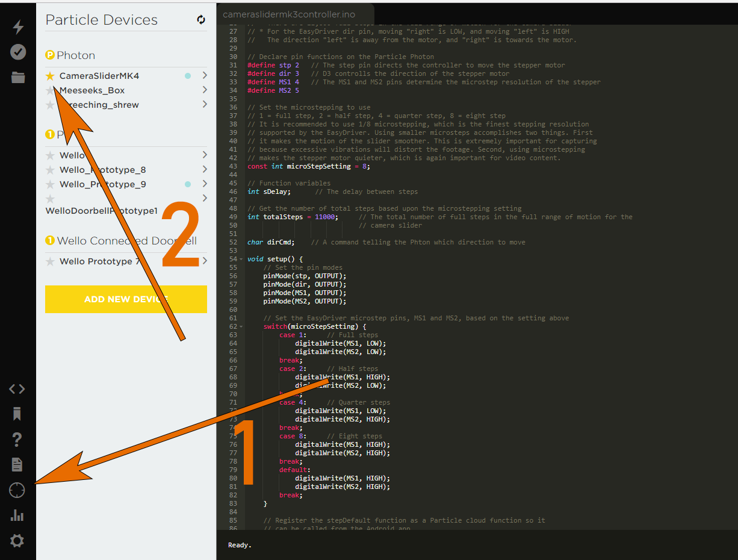Click the totalSteps = 11000 code line
738x560 pixels.
click(293, 217)
